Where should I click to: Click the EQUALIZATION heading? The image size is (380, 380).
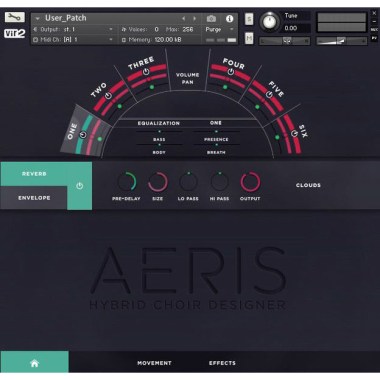click(159, 123)
